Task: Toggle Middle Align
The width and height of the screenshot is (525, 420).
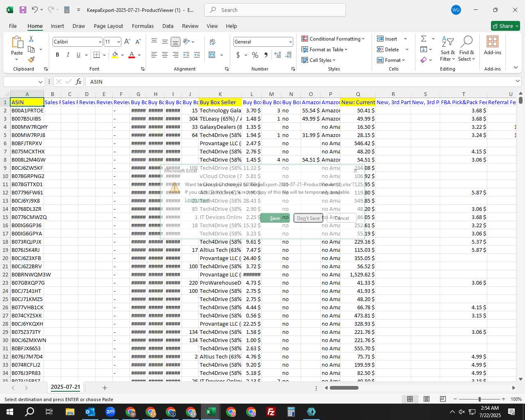Action: tap(165, 42)
